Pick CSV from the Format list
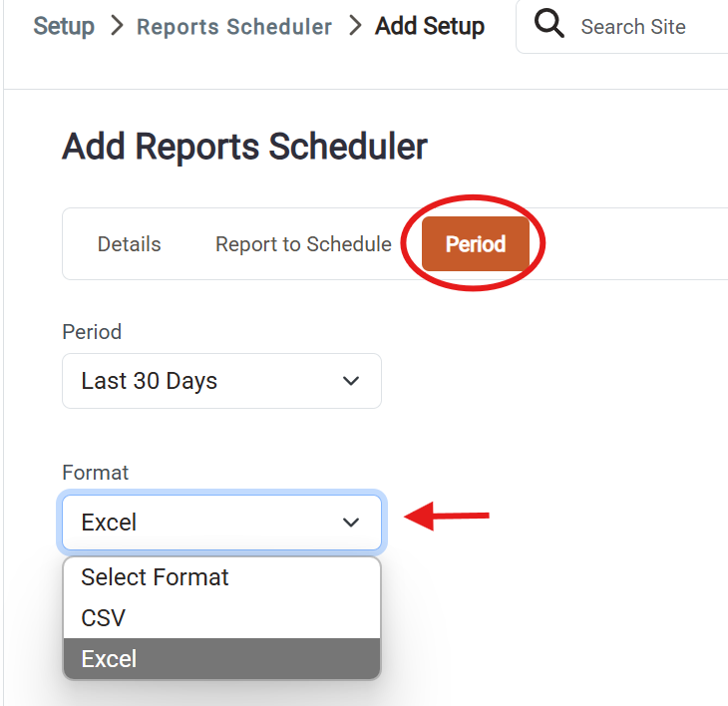728x706 pixels. click(222, 618)
